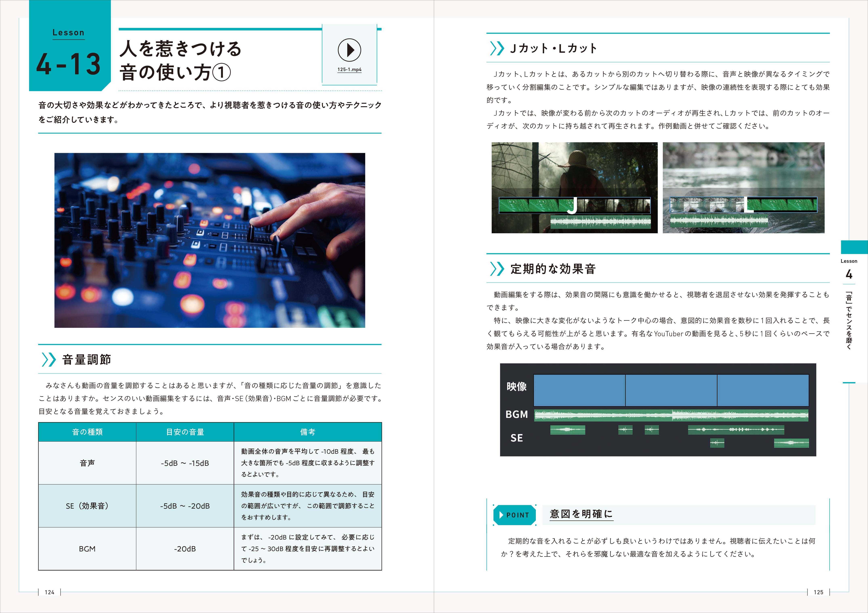Click the J cut forest thumbnail

pos(574,188)
